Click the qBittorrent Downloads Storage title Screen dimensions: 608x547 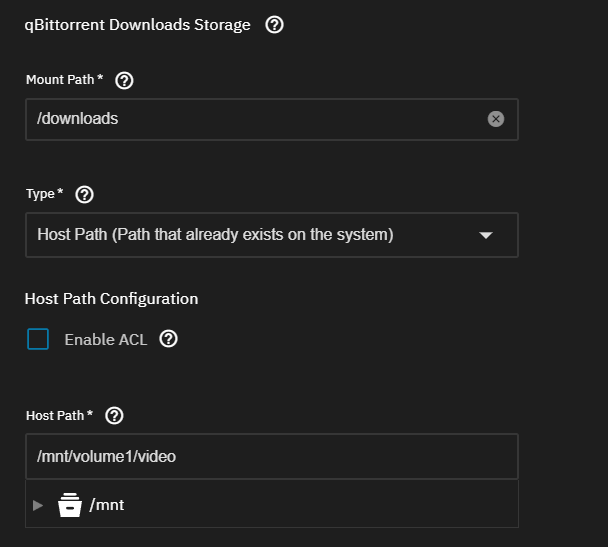(x=137, y=25)
